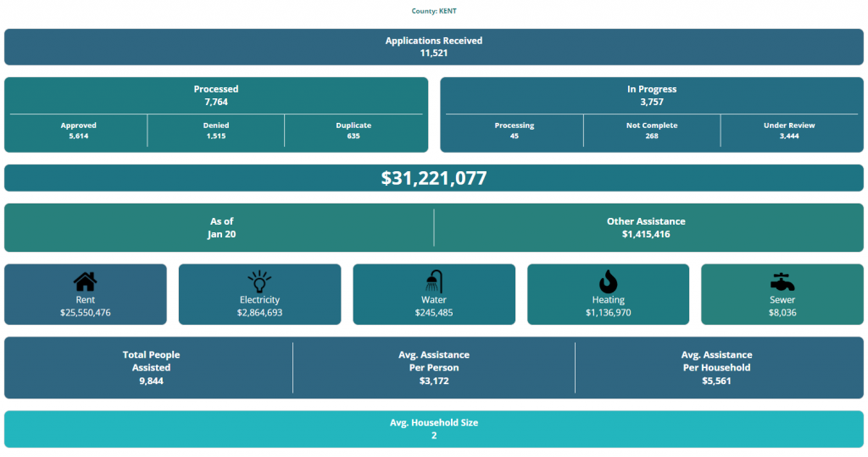The height and width of the screenshot is (457, 868).
Task: Click the Duplicate applications cell
Action: coord(353,131)
